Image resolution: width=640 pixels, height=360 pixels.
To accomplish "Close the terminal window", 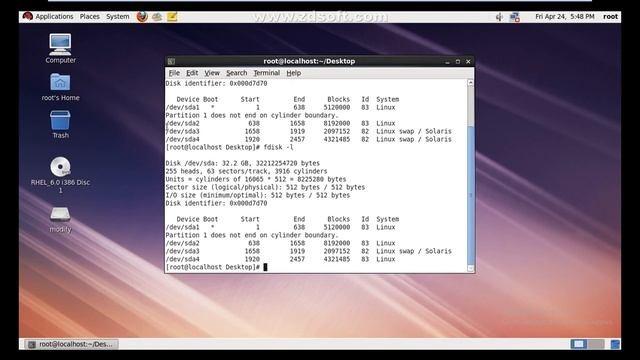I will tap(468, 62).
